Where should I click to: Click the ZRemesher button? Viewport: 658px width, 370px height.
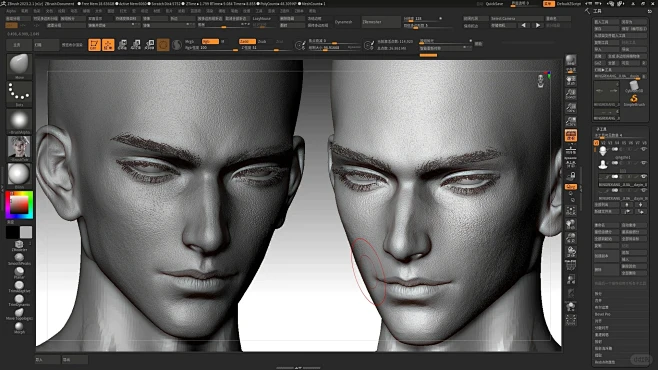tap(380, 22)
